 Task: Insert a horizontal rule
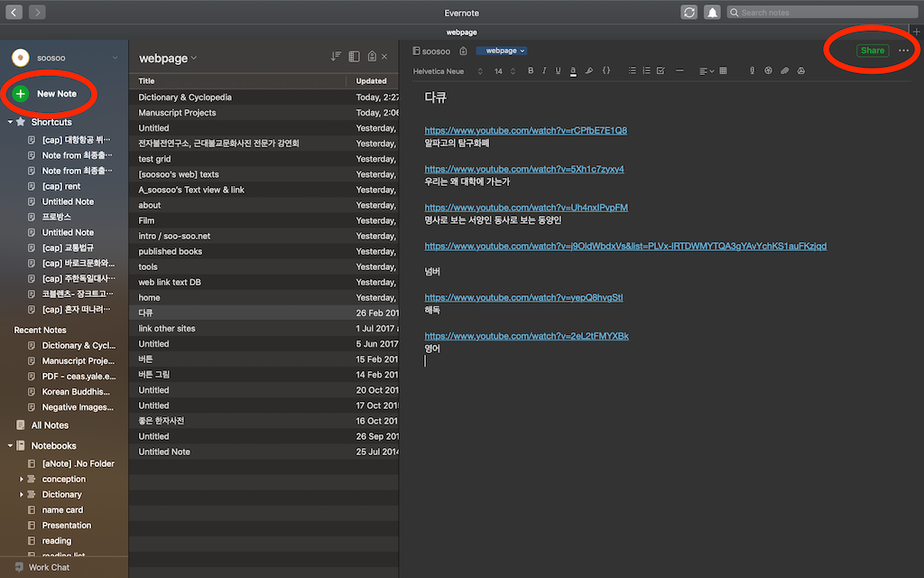(679, 70)
